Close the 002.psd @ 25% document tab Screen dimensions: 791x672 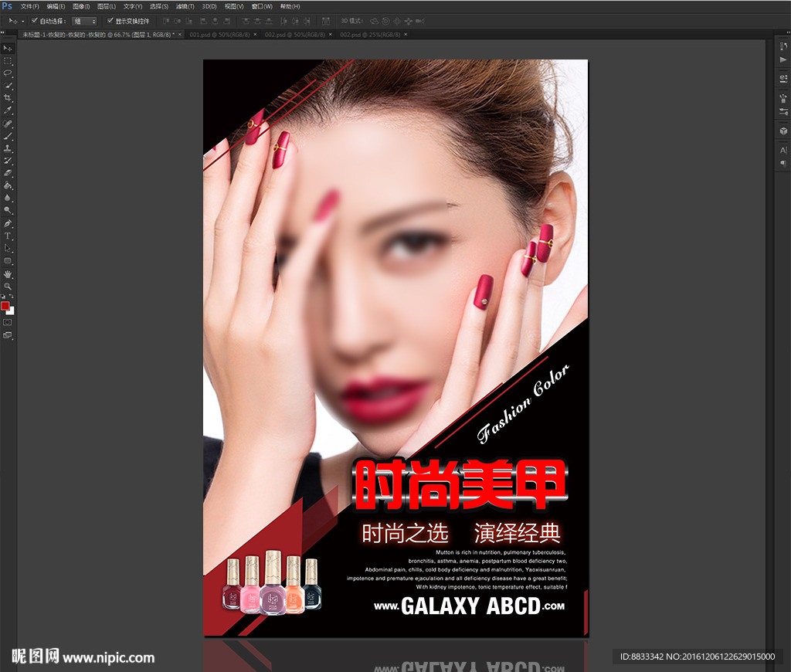[406, 34]
